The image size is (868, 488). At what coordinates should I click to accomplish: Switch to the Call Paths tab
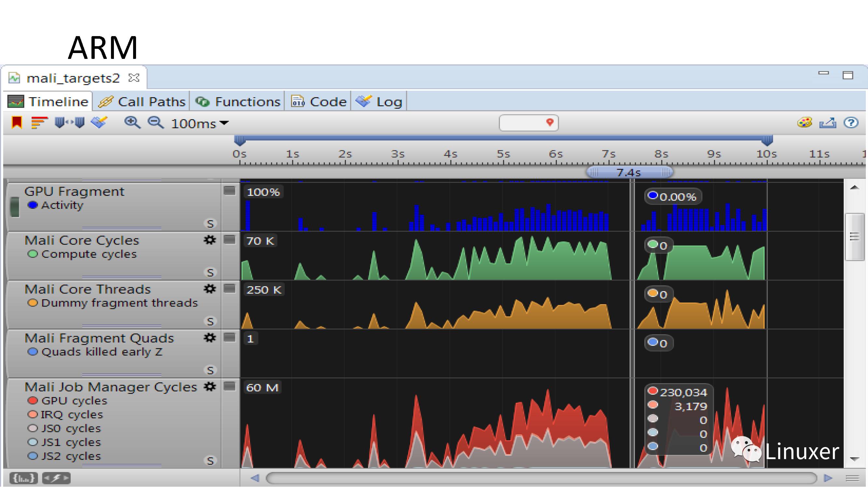142,102
